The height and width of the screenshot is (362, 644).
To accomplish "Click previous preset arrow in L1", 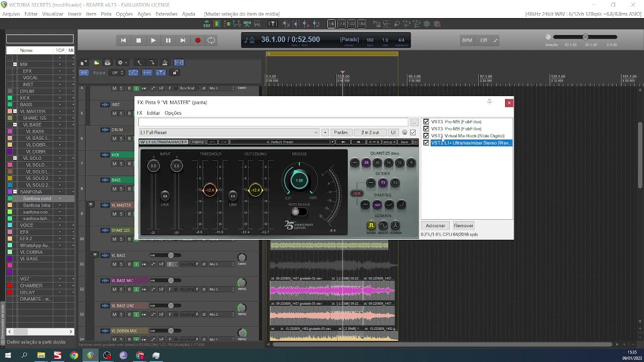I will (343, 142).
